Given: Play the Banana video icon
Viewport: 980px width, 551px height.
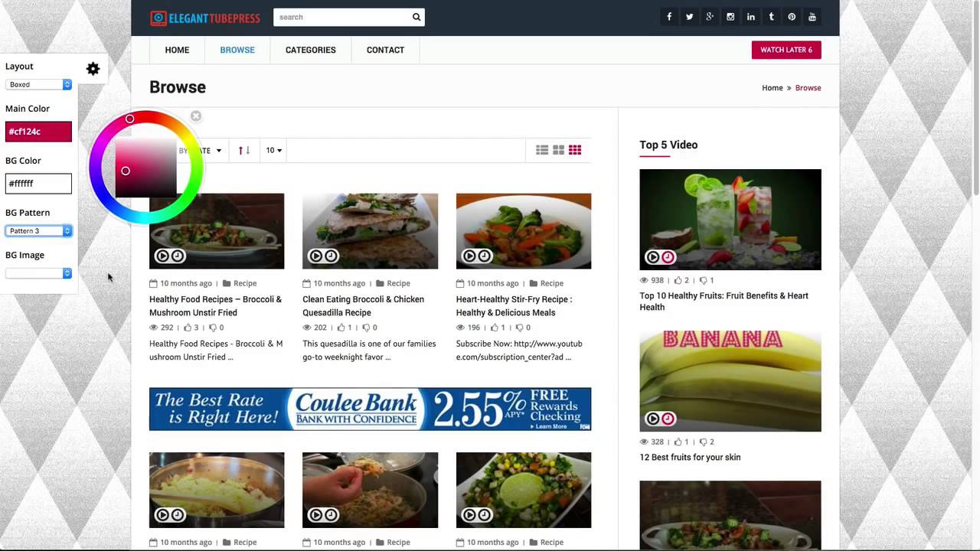Looking at the screenshot, I should pos(653,419).
